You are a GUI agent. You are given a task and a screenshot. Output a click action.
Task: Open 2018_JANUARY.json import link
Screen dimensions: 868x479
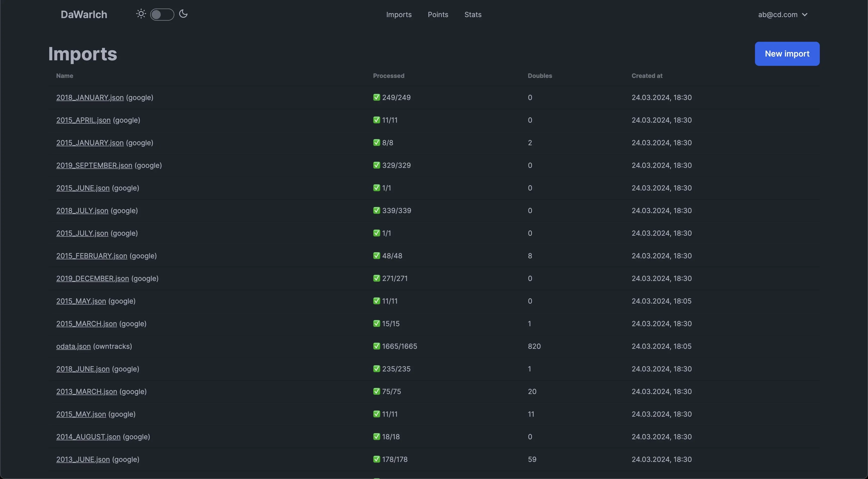90,98
